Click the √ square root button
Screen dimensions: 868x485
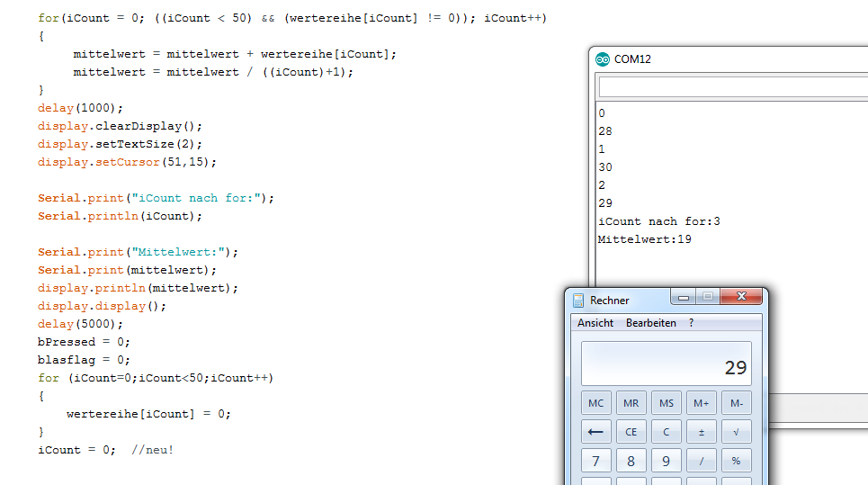(737, 432)
